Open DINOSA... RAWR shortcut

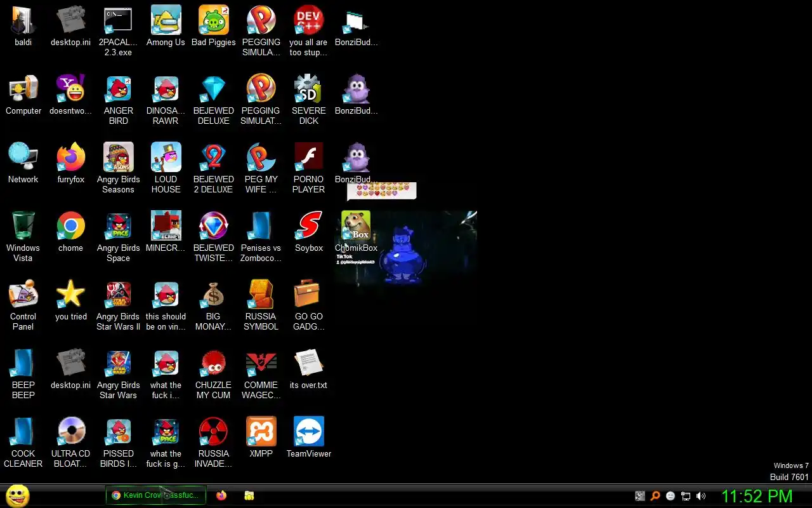point(166,89)
